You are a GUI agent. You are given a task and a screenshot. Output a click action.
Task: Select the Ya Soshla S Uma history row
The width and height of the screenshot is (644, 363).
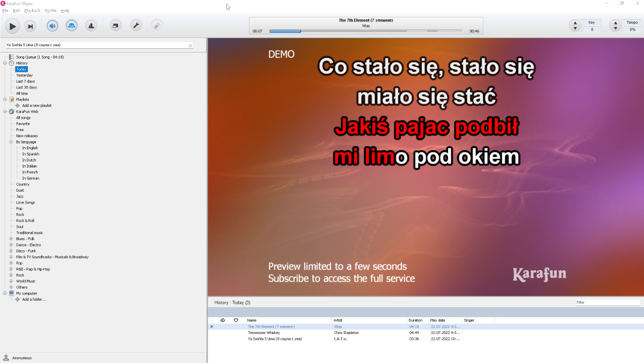coord(426,339)
